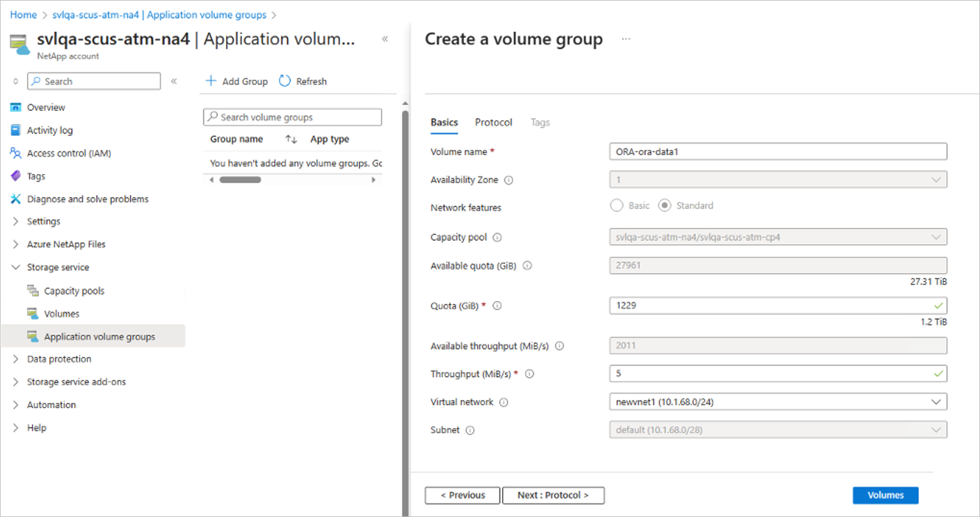This screenshot has width=980, height=517.
Task: Show info for Capacity pool
Action: click(497, 237)
